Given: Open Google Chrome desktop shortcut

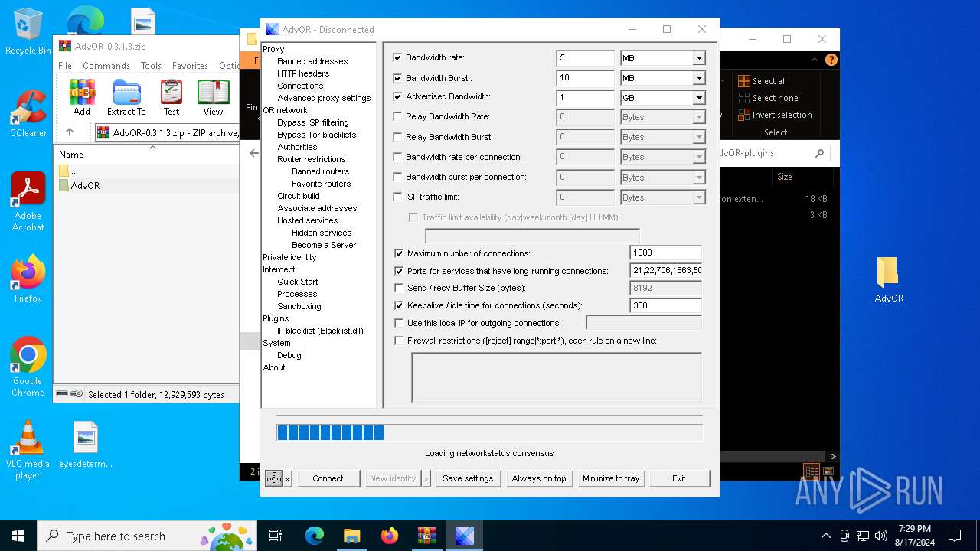Looking at the screenshot, I should pos(28,367).
